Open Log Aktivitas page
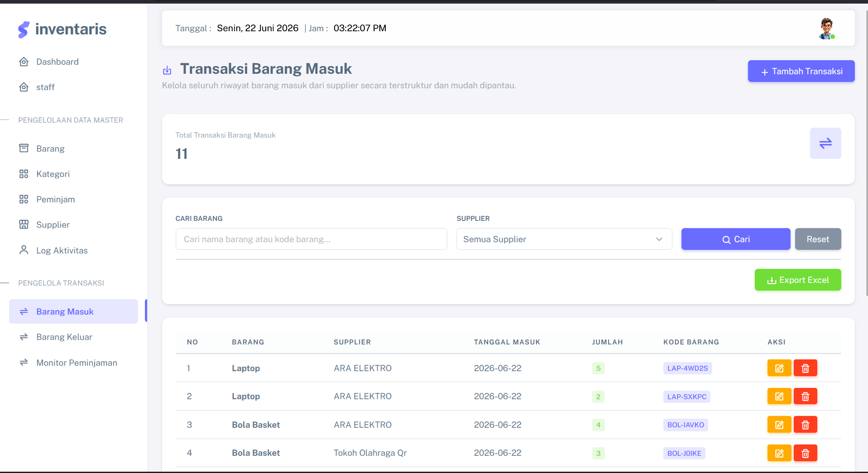Viewport: 868px width, 473px height. [x=73, y=250]
